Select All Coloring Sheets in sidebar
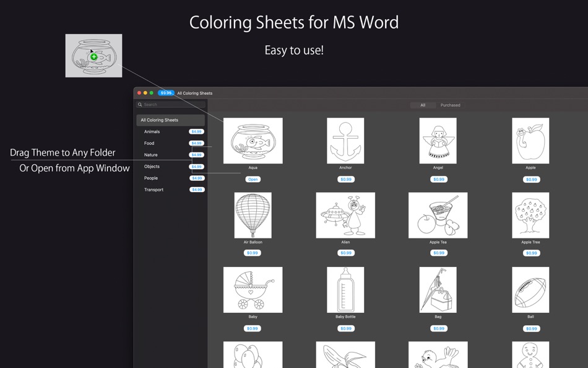The width and height of the screenshot is (588, 368). click(171, 120)
